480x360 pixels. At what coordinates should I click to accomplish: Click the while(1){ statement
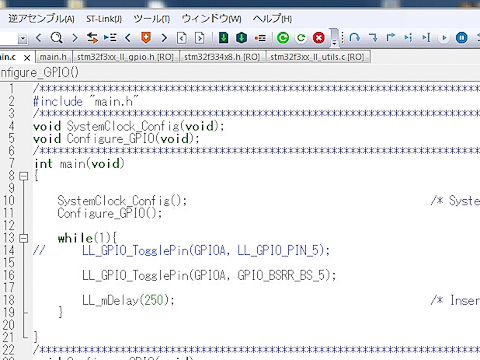[87, 238]
